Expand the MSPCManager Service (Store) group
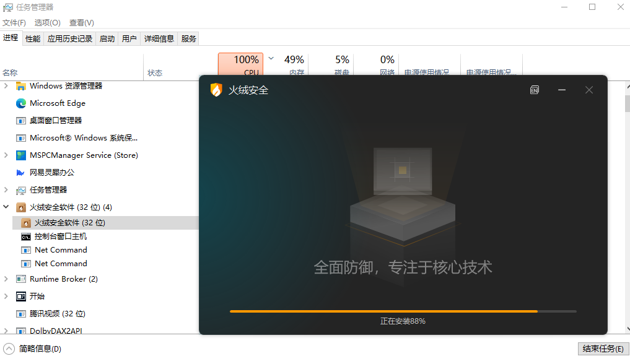Screen dimensions: 630x364 6,155
